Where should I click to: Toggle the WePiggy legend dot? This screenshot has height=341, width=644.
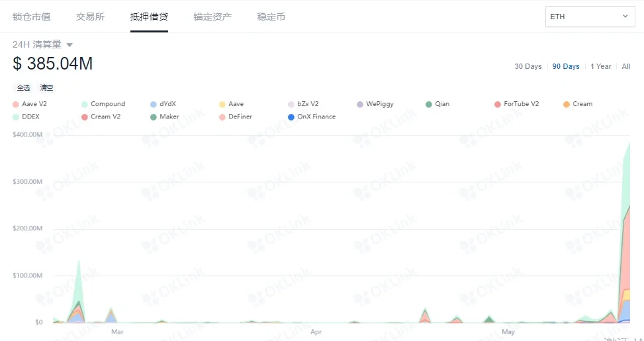coord(360,104)
